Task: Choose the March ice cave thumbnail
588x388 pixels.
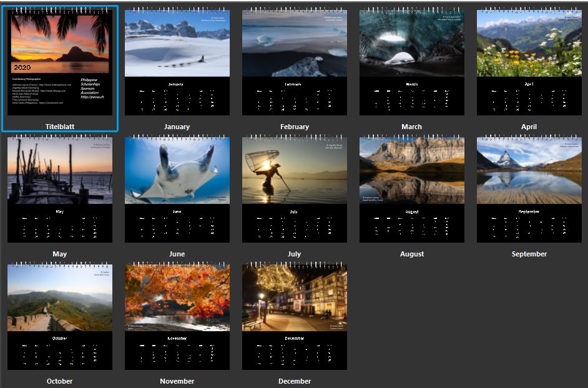Action: point(411,62)
